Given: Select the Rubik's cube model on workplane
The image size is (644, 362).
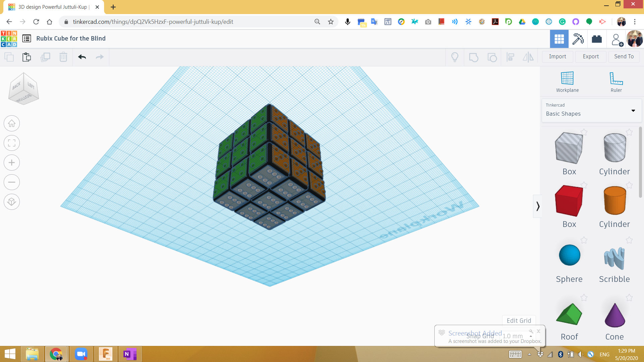Looking at the screenshot, I should [x=269, y=167].
